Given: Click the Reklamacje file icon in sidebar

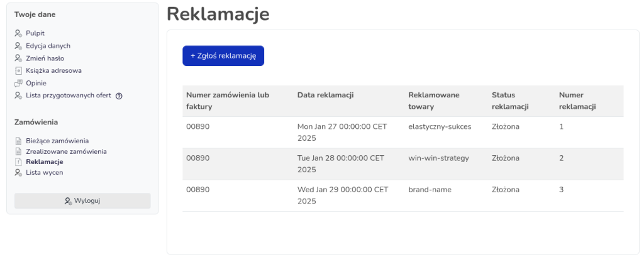Looking at the screenshot, I should (18, 161).
